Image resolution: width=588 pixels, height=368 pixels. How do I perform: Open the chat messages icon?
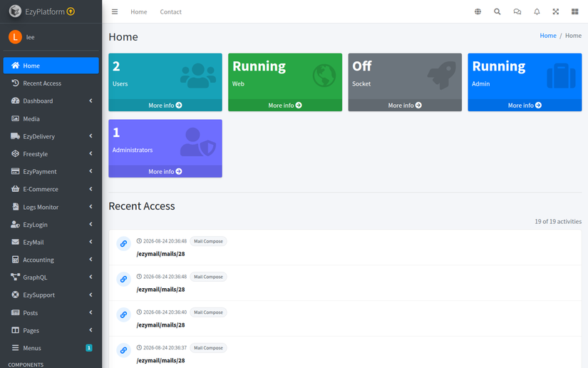(517, 11)
